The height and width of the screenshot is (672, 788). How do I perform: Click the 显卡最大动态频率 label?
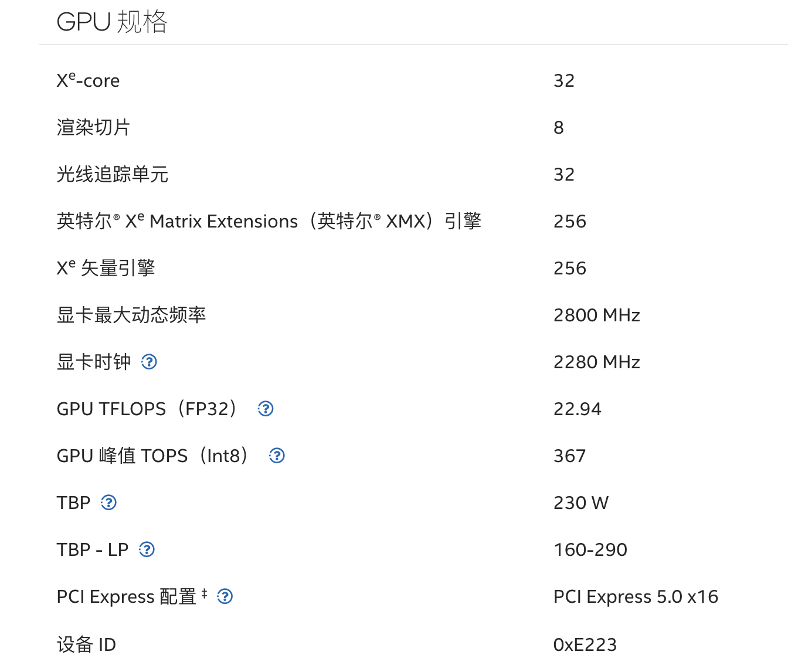(131, 315)
